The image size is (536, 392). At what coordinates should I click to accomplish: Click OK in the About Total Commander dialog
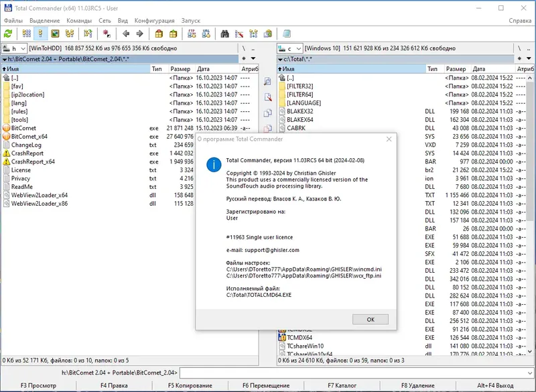pyautogui.click(x=371, y=319)
